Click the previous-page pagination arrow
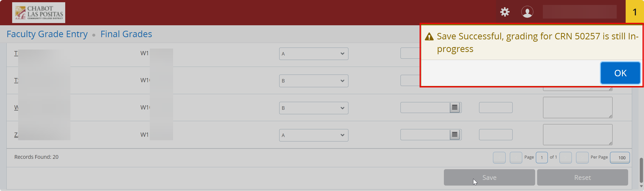This screenshot has width=644, height=191. (516, 158)
